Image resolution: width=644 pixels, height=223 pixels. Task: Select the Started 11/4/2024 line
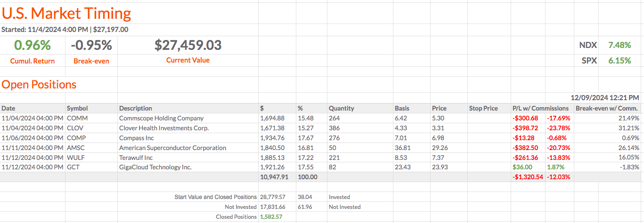click(65, 29)
